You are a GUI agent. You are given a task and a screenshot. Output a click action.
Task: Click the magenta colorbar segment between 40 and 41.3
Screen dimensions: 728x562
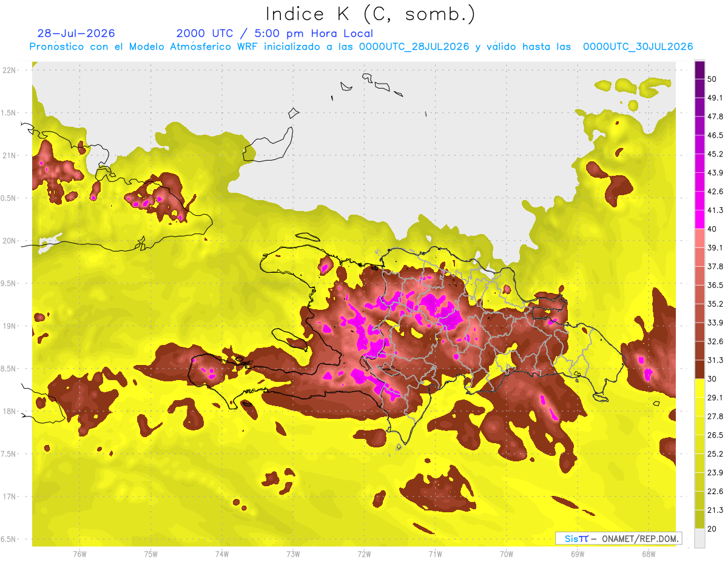pos(699,220)
